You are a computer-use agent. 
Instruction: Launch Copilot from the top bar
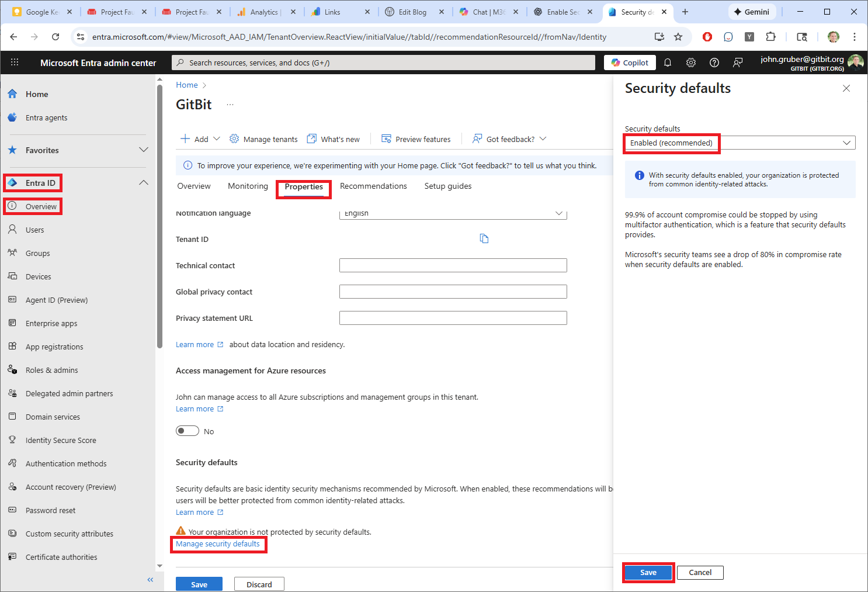point(630,63)
